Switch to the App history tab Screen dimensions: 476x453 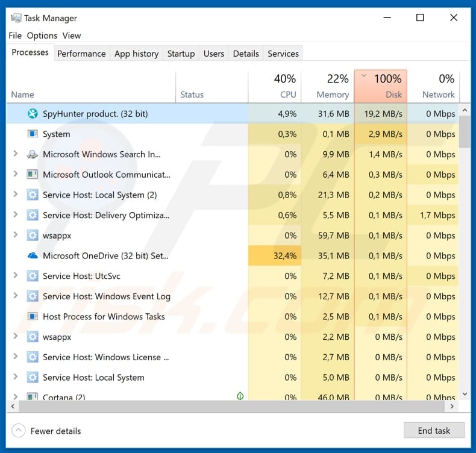(x=136, y=54)
